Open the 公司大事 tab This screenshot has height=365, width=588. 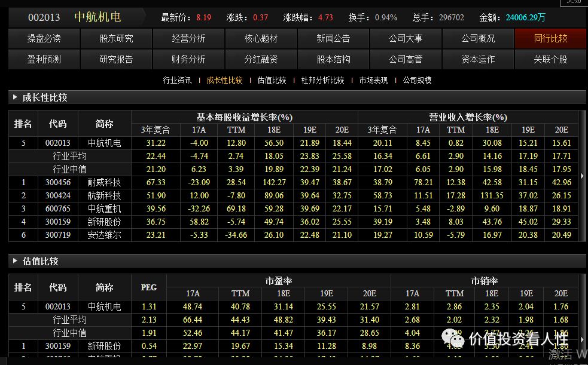[x=406, y=39]
